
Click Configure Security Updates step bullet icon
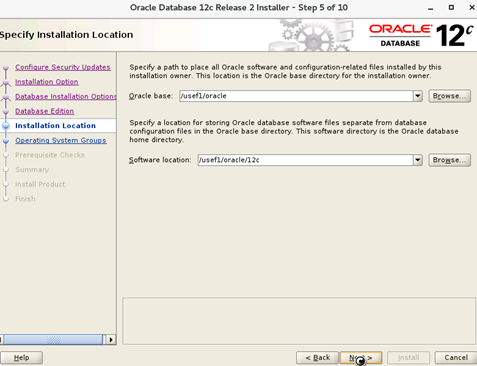pyautogui.click(x=6, y=68)
